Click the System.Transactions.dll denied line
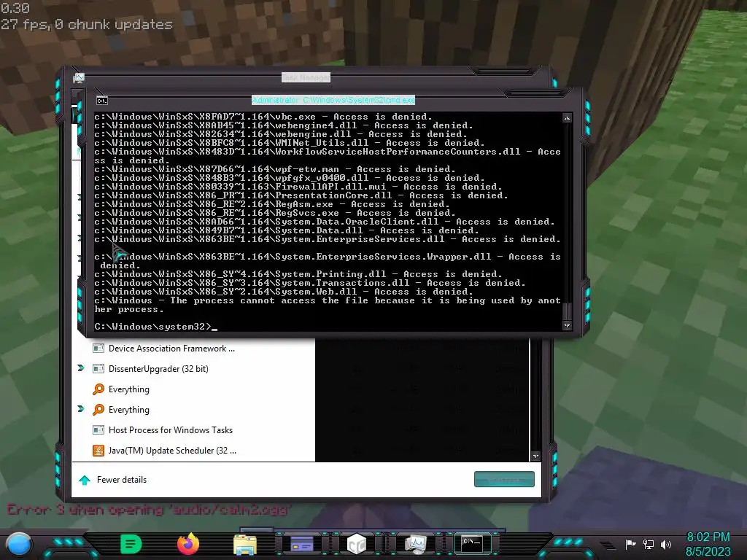 click(309, 283)
